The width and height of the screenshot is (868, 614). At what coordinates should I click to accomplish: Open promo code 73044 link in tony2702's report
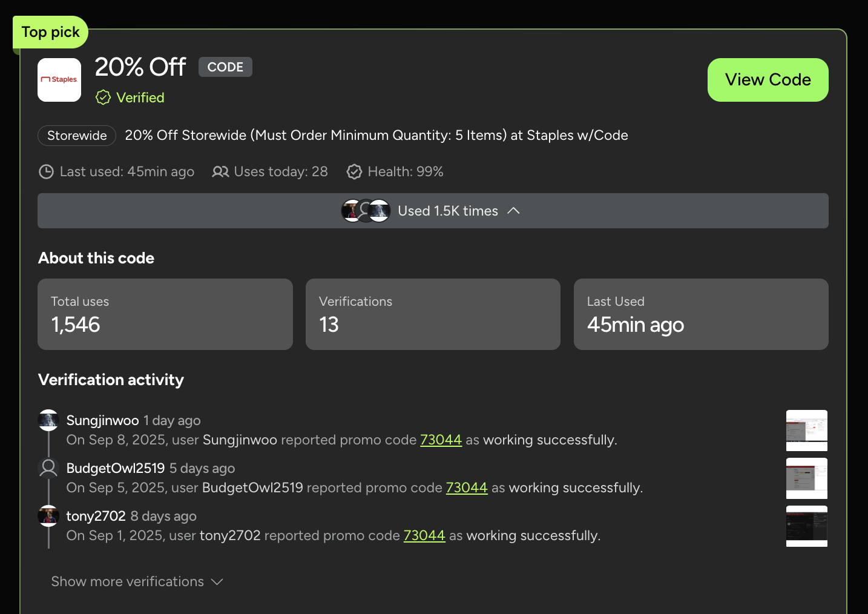click(x=424, y=536)
